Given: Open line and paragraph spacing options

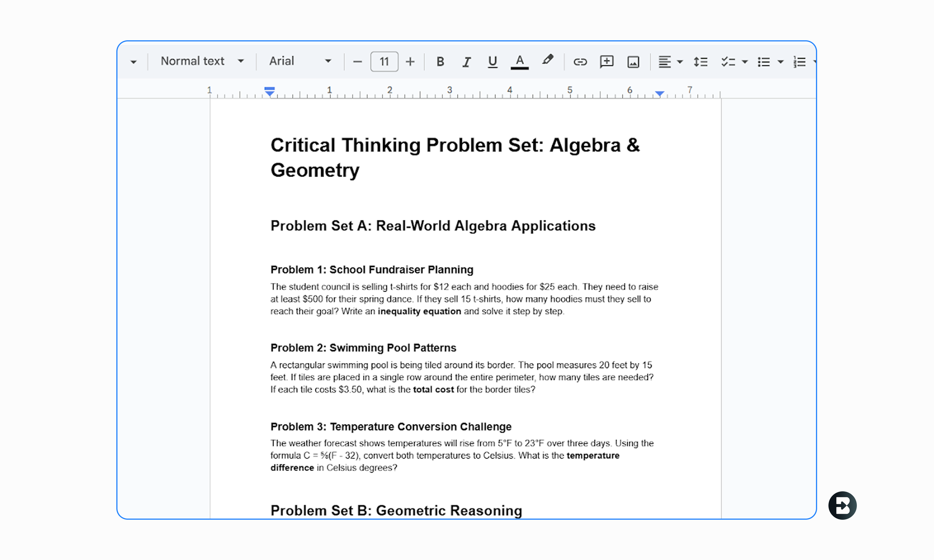Looking at the screenshot, I should point(700,62).
